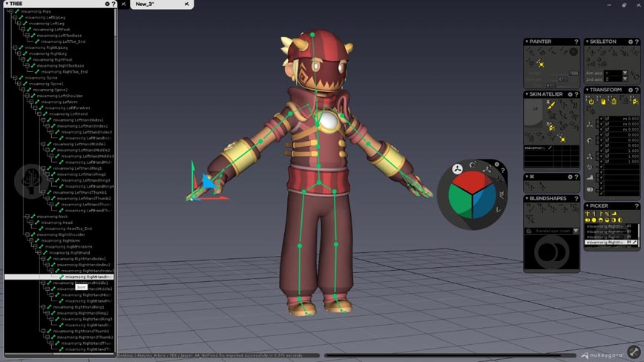Open the SKELETON panel settings gear
The image size is (644, 362).
[x=631, y=42]
